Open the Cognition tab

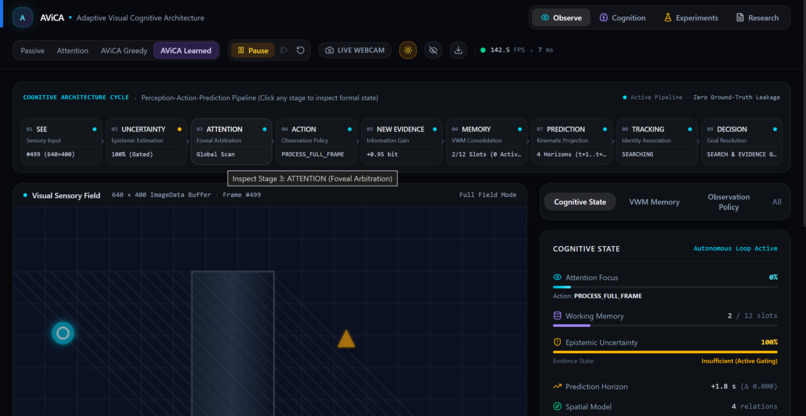coord(622,17)
